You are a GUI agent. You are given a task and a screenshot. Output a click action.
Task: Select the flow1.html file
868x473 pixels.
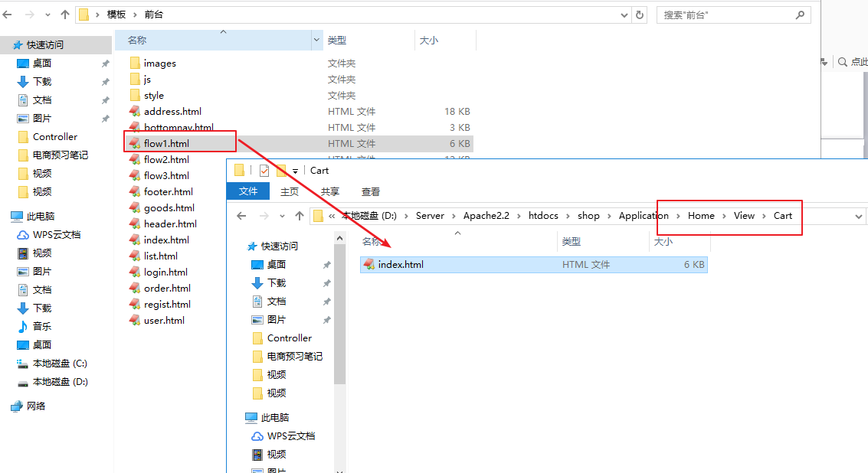pyautogui.click(x=166, y=143)
